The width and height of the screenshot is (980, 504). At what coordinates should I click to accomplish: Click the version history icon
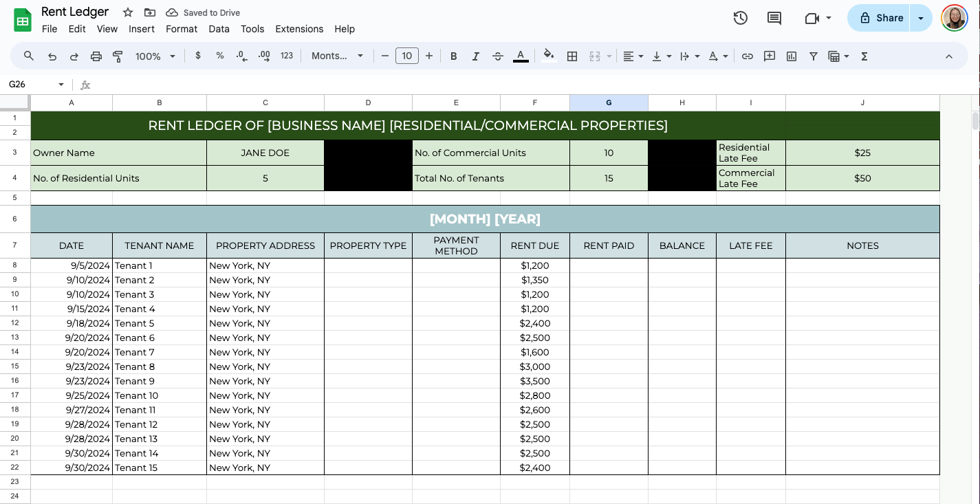point(741,18)
